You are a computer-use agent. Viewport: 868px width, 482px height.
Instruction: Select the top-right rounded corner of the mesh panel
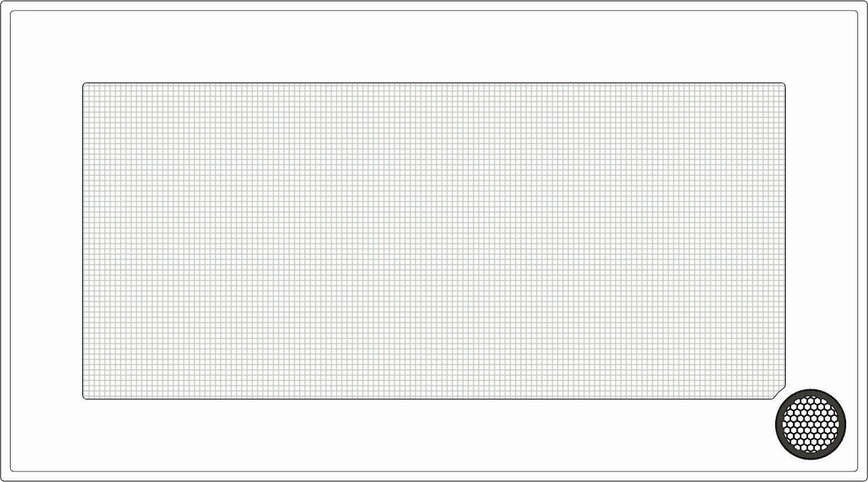point(783,85)
